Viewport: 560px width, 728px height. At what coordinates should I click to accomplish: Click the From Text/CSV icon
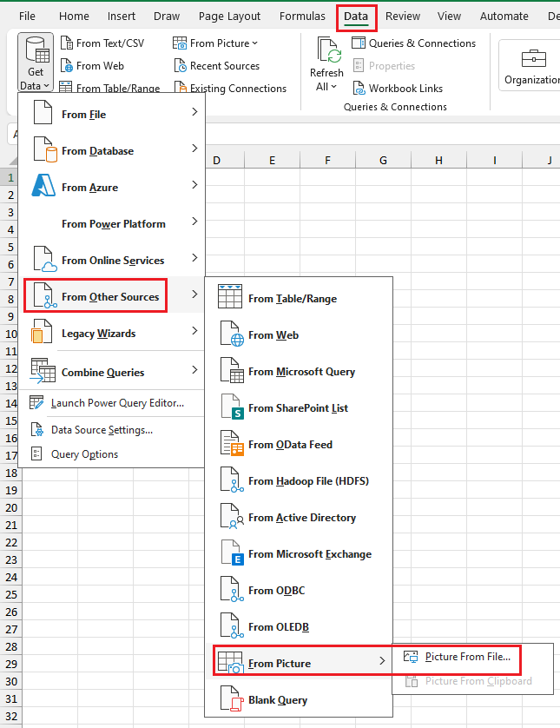coord(67,43)
